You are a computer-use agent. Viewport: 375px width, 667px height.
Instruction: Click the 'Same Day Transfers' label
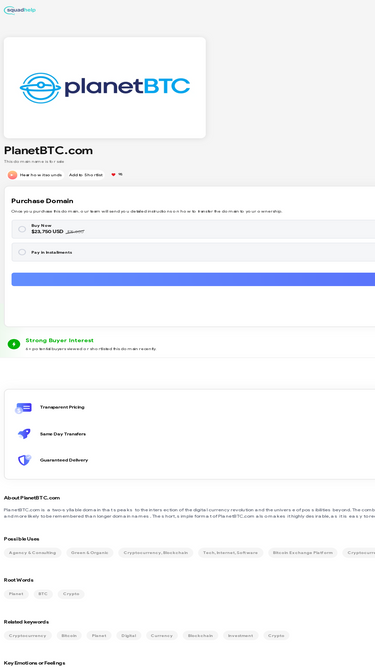(63, 434)
